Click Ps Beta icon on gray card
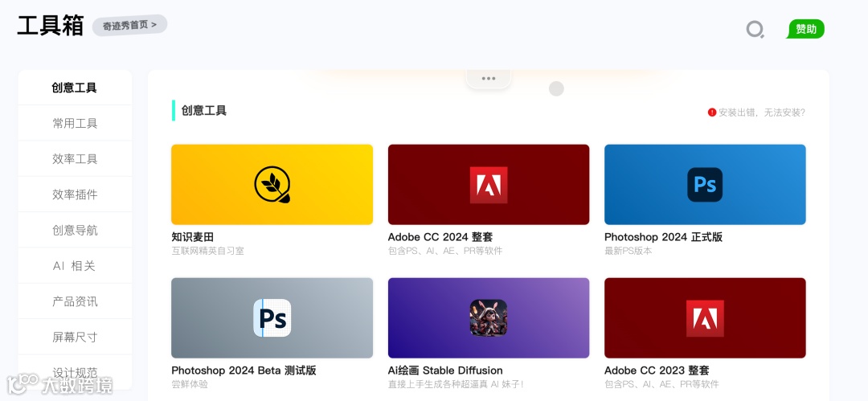 tap(272, 318)
